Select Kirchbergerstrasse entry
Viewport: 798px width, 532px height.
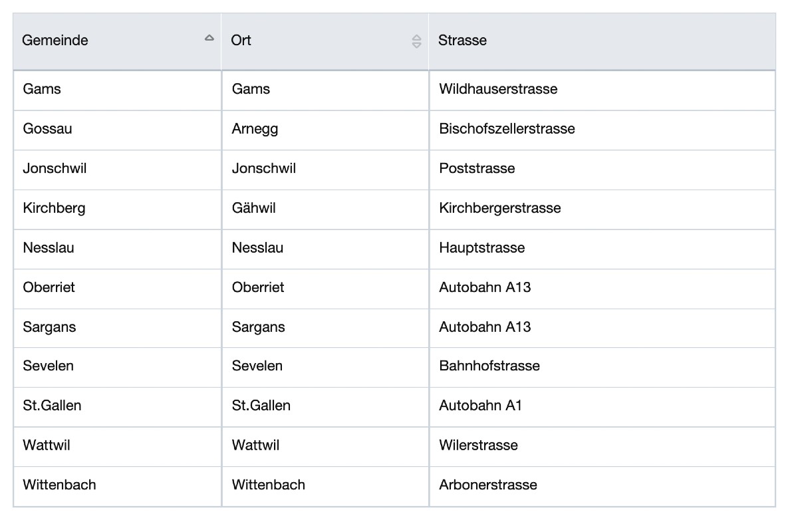click(x=499, y=208)
